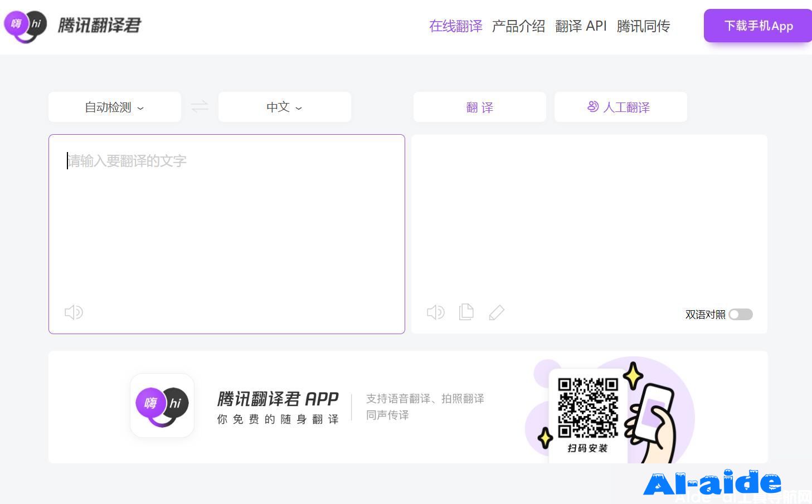Focus the source text input box
The width and height of the screenshot is (812, 504).
(x=227, y=234)
